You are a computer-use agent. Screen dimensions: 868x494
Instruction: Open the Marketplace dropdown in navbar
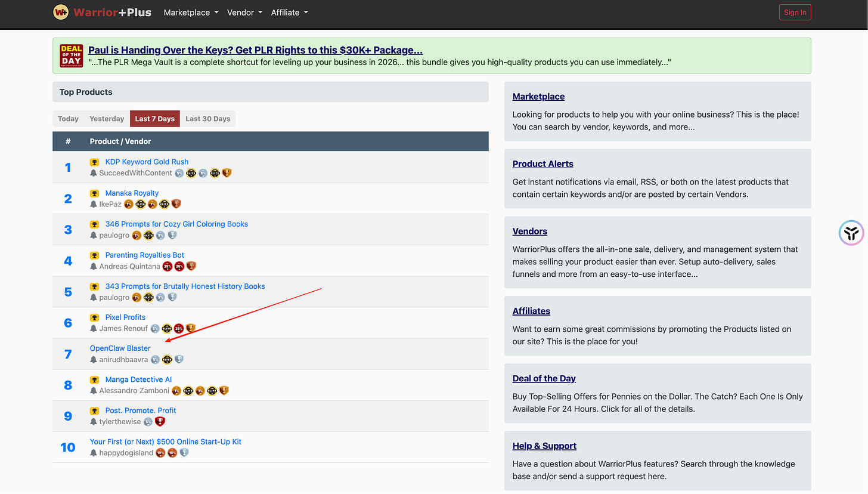(x=191, y=12)
